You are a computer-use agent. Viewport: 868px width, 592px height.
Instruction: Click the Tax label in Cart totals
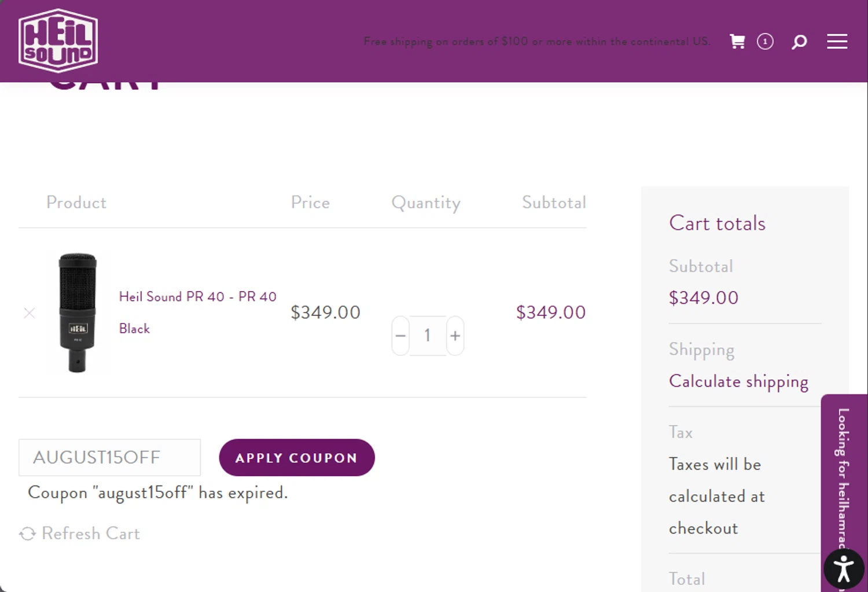[681, 432]
